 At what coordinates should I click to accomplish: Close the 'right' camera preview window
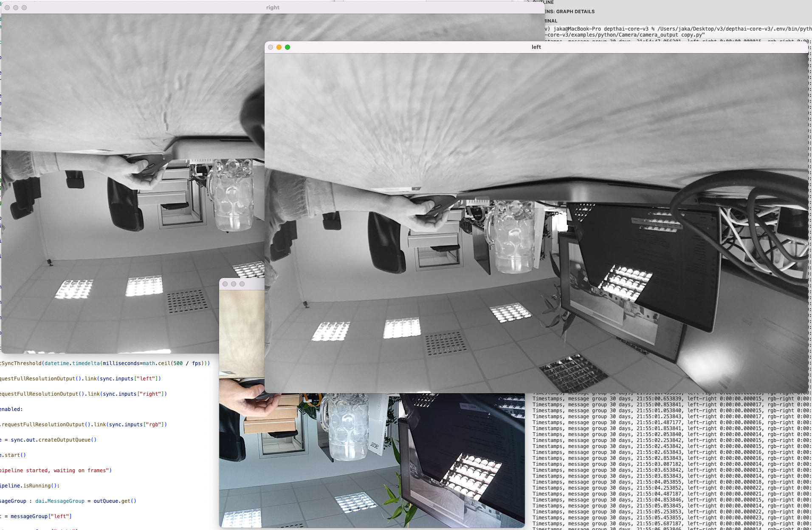tap(7, 8)
